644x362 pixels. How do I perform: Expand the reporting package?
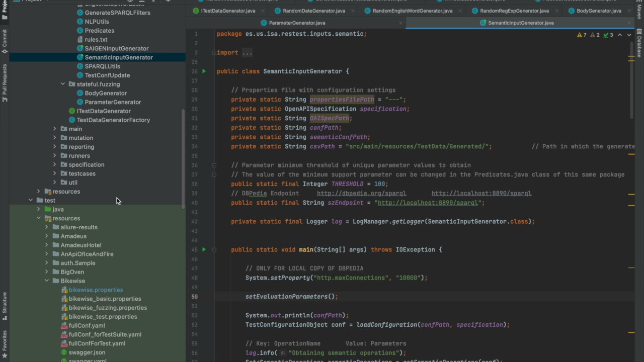[x=55, y=147]
